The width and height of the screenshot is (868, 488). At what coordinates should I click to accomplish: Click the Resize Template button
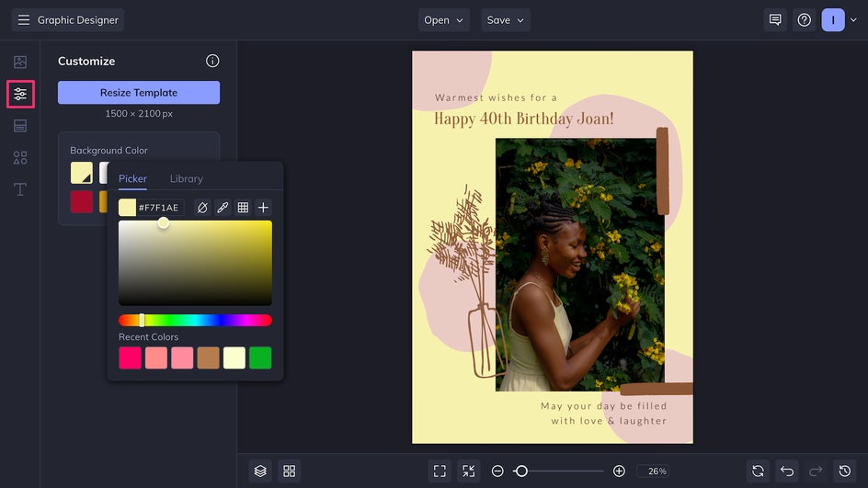pyautogui.click(x=139, y=93)
